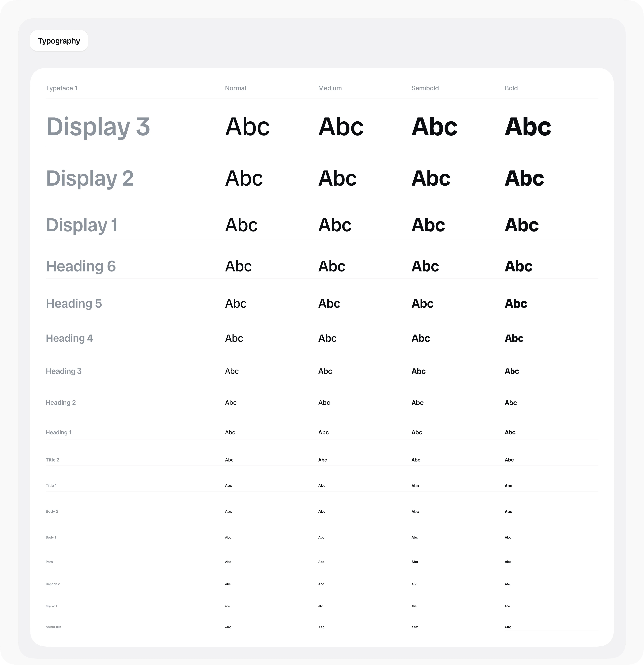
Task: Click the Heading 4 style label
Action: (69, 338)
